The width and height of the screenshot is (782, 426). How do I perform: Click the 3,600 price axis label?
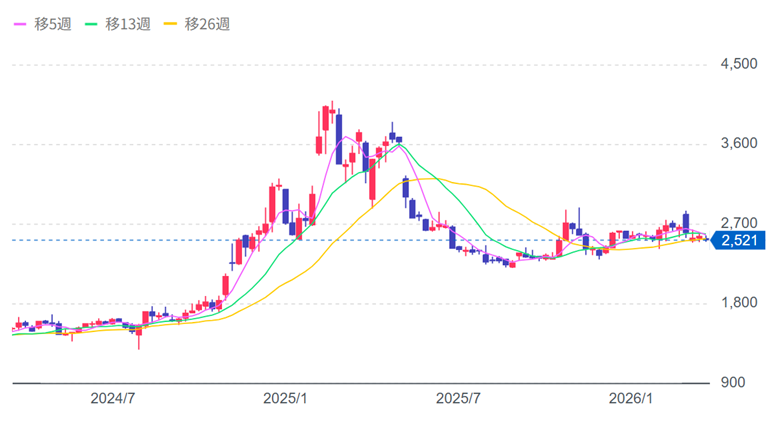tap(738, 144)
